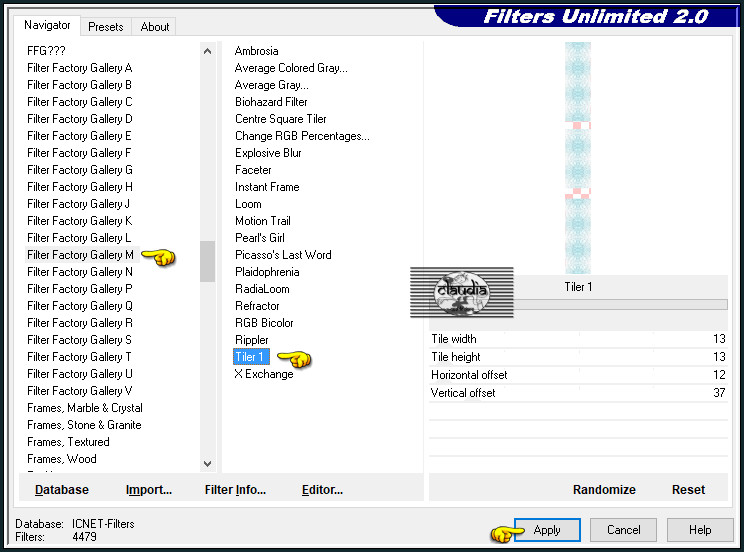
Task: Choose the Average Colored Gray... filter
Action: [x=291, y=68]
